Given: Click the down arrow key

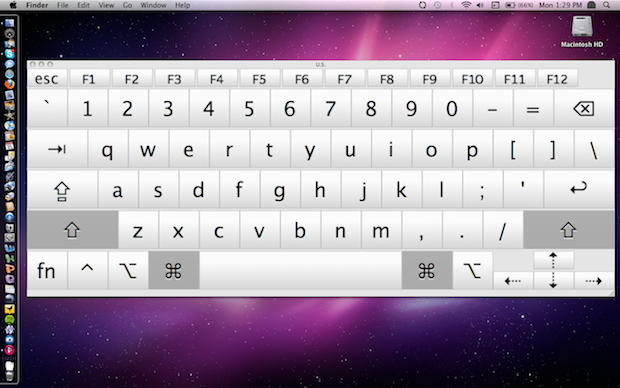Looking at the screenshot, I should click(554, 280).
